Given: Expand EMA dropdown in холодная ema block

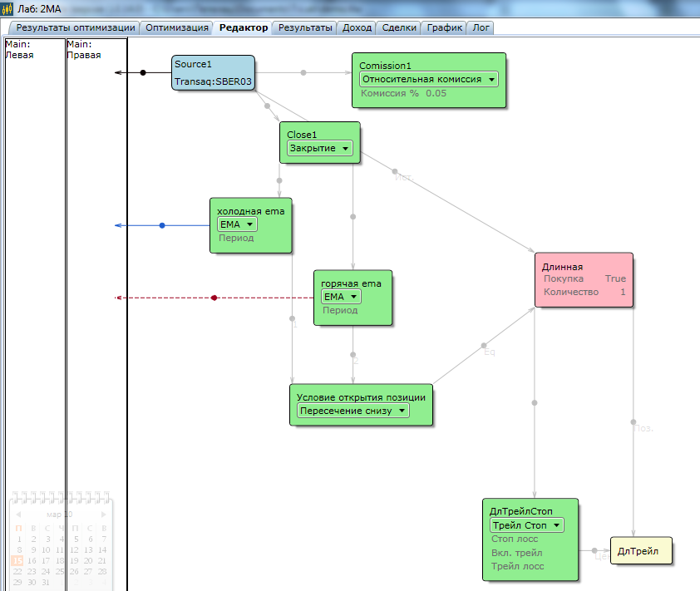Looking at the screenshot, I should click(237, 224).
